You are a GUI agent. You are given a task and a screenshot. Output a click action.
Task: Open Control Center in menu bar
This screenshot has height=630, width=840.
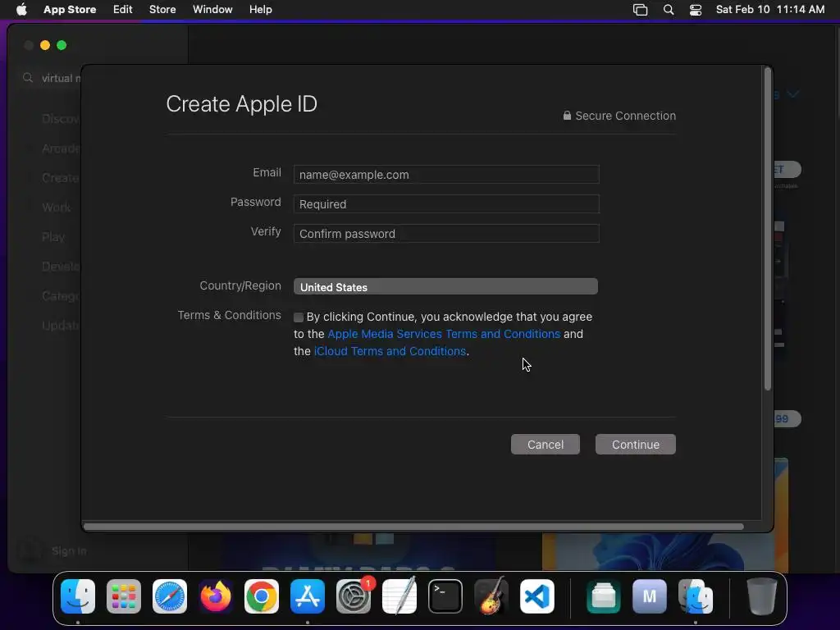tap(696, 10)
